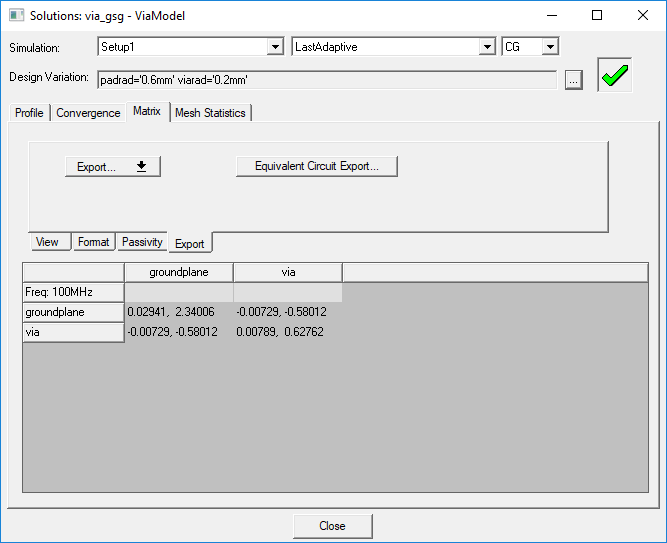Click Equivalent Circuit Export button
This screenshot has height=543, width=667.
click(316, 166)
